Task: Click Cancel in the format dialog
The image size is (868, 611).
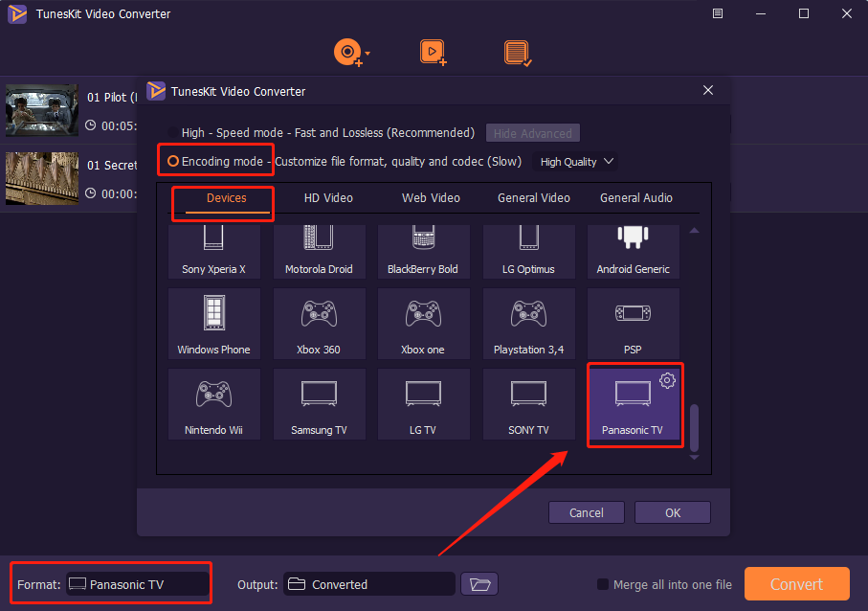Action: [587, 512]
